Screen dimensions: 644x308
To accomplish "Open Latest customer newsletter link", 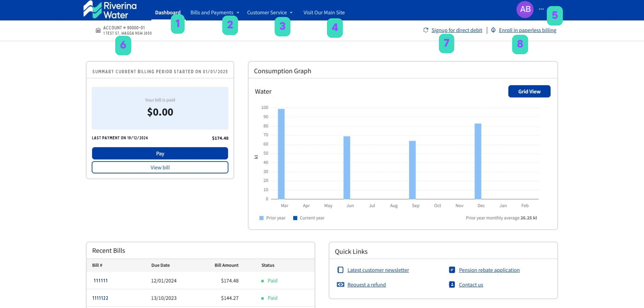I will [x=378, y=270].
